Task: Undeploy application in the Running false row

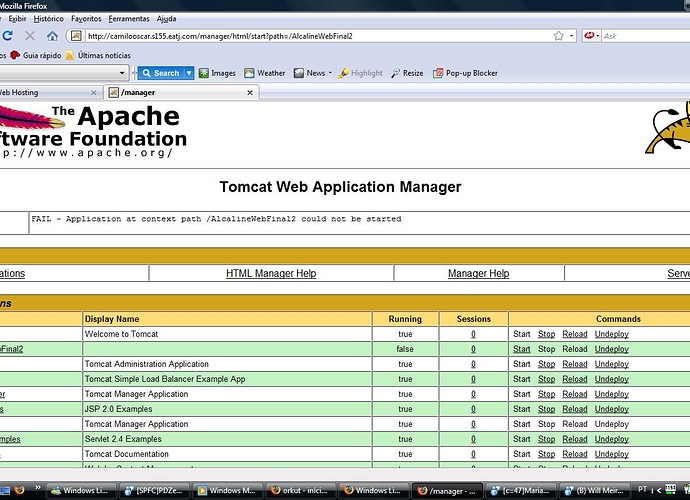Action: click(x=612, y=349)
